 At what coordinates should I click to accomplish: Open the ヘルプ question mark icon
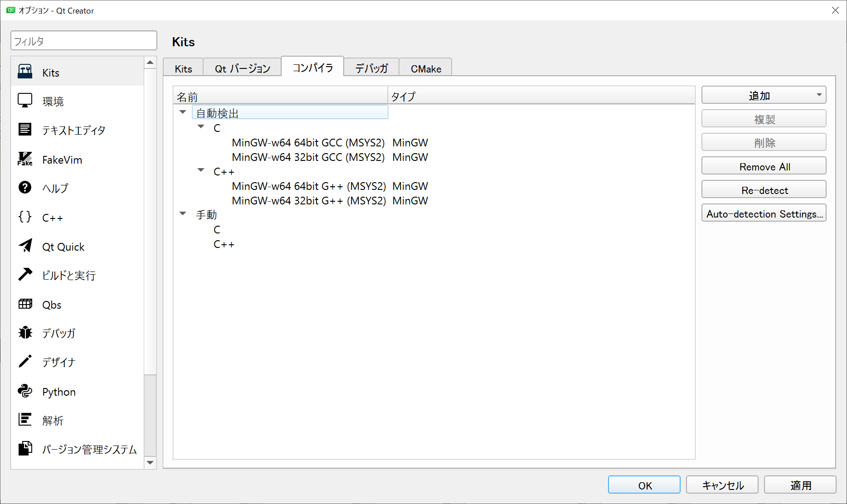pos(25,187)
